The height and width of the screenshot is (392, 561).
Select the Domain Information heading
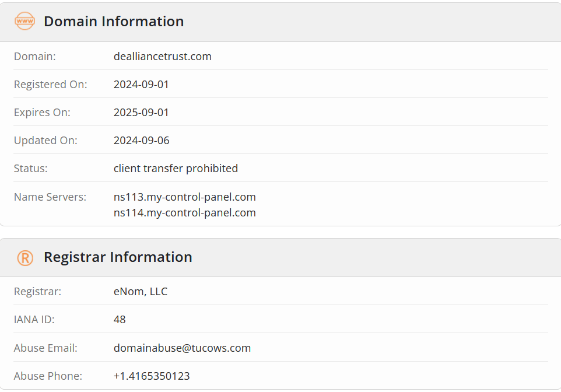(x=114, y=22)
